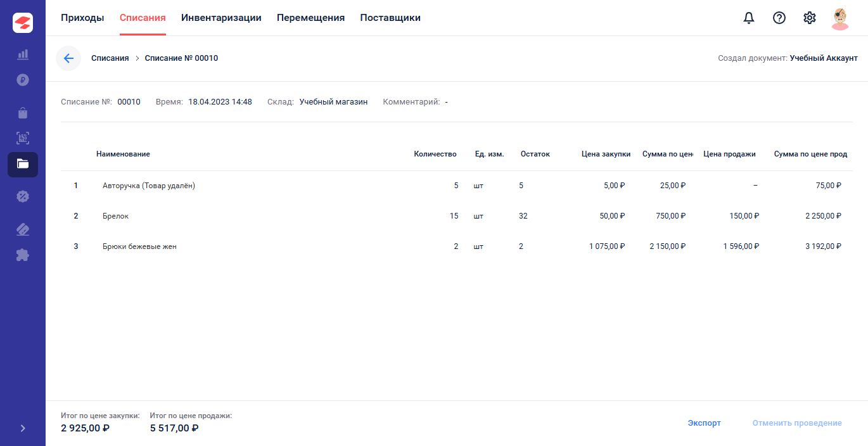Viewport: 868px width, 446px height.
Task: Open the settings gear icon
Action: 810,18
